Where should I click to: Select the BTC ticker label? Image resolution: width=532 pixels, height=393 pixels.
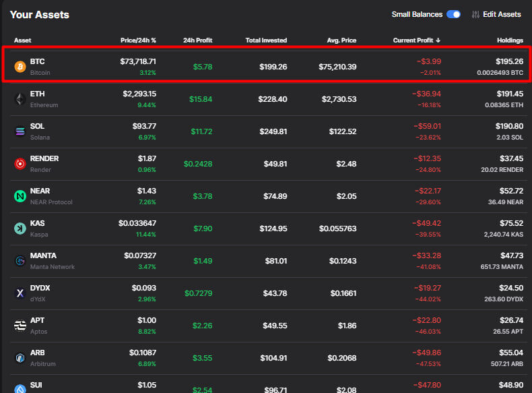37,61
